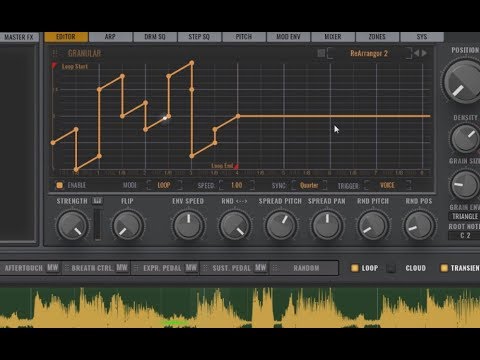Screen dimensions: 480x360
Task: Switch to the STEP SQ tab
Action: 199,37
